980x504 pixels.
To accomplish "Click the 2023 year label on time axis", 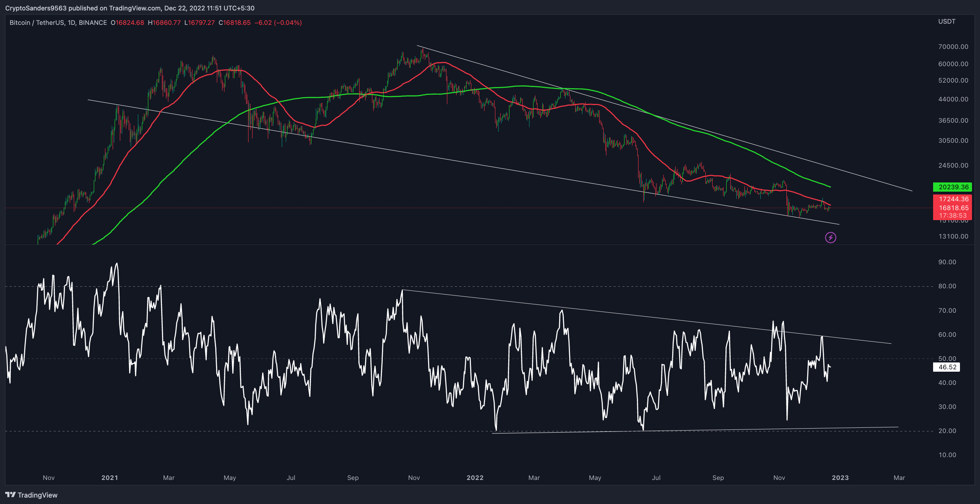I will pos(840,478).
